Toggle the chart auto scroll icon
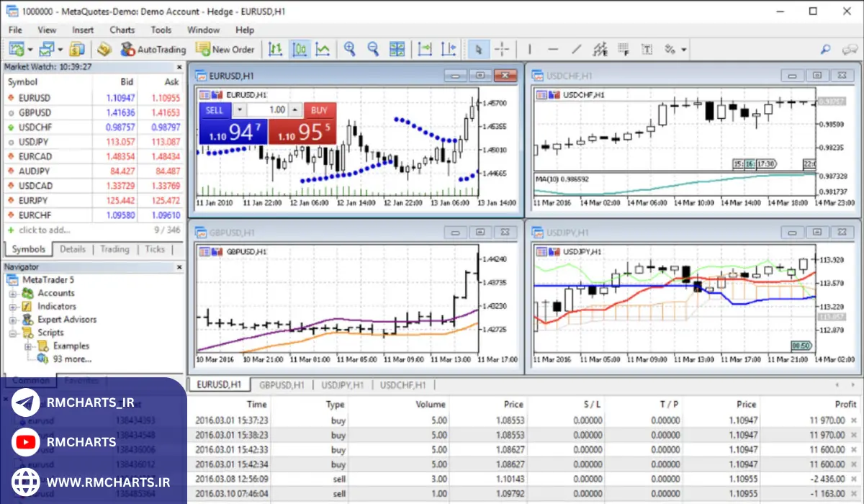The height and width of the screenshot is (504, 864). coord(425,50)
